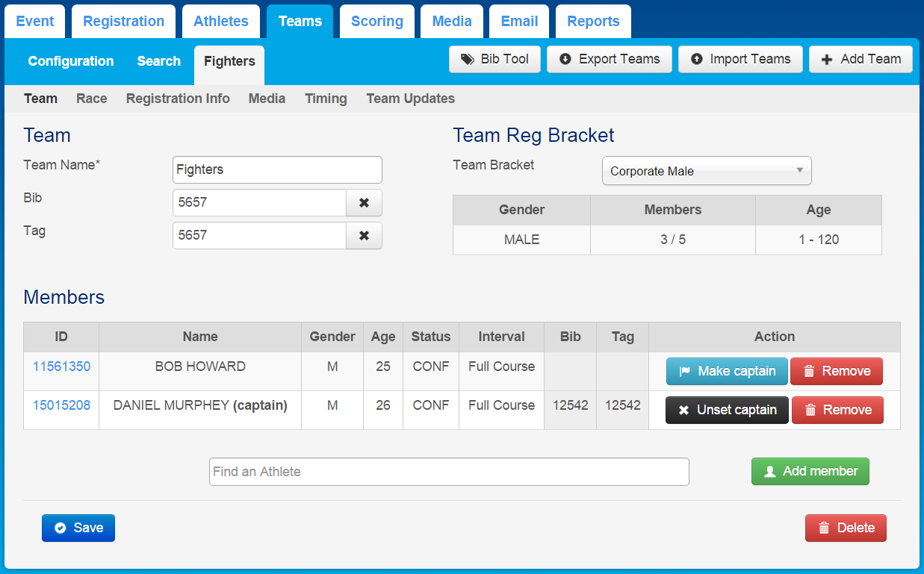The image size is (924, 574).
Task: Add a new team
Action: pyautogui.click(x=861, y=59)
